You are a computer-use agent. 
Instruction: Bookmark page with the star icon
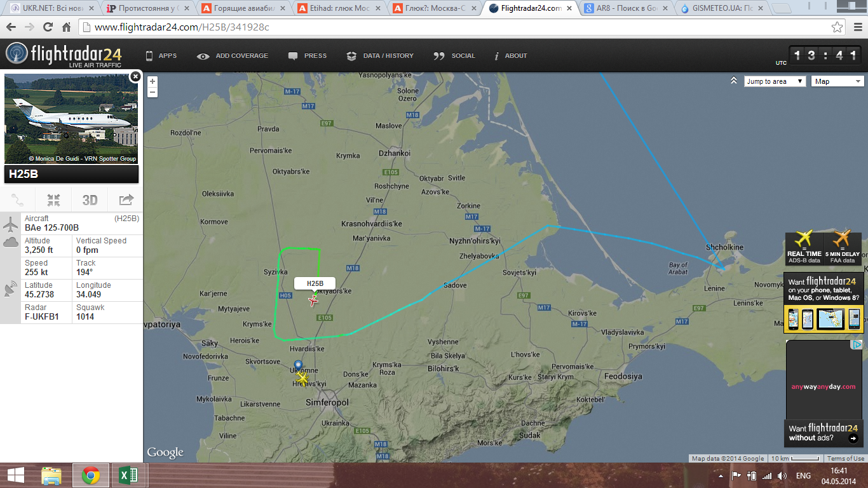point(837,27)
